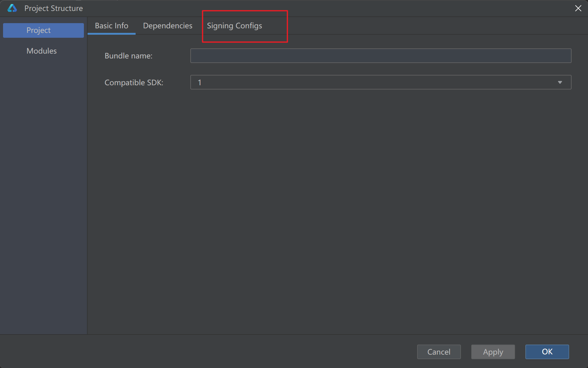Switch to the Basic Info tab
Image resolution: width=588 pixels, height=368 pixels.
(x=111, y=26)
